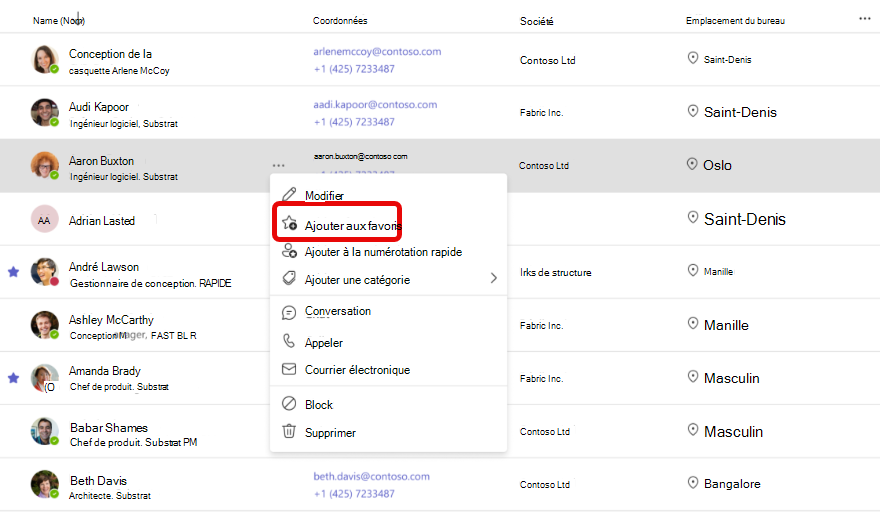
Task: Click phone number under arlenemccoy email
Action: (354, 68)
